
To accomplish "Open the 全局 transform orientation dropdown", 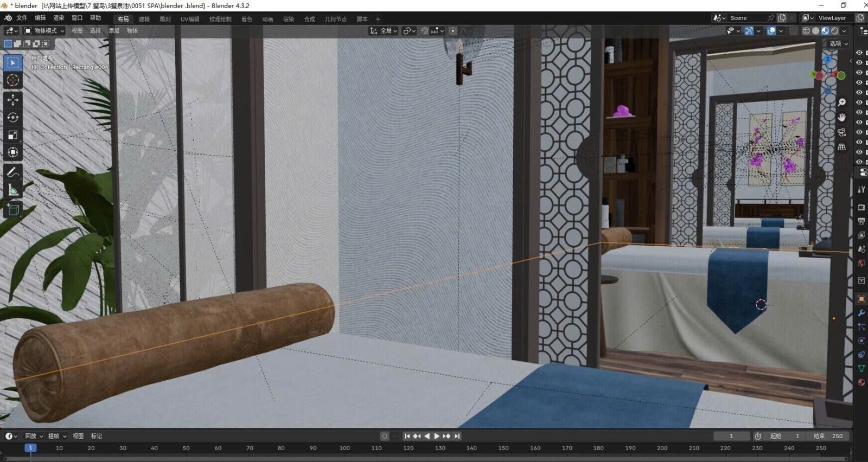I will click(x=384, y=31).
